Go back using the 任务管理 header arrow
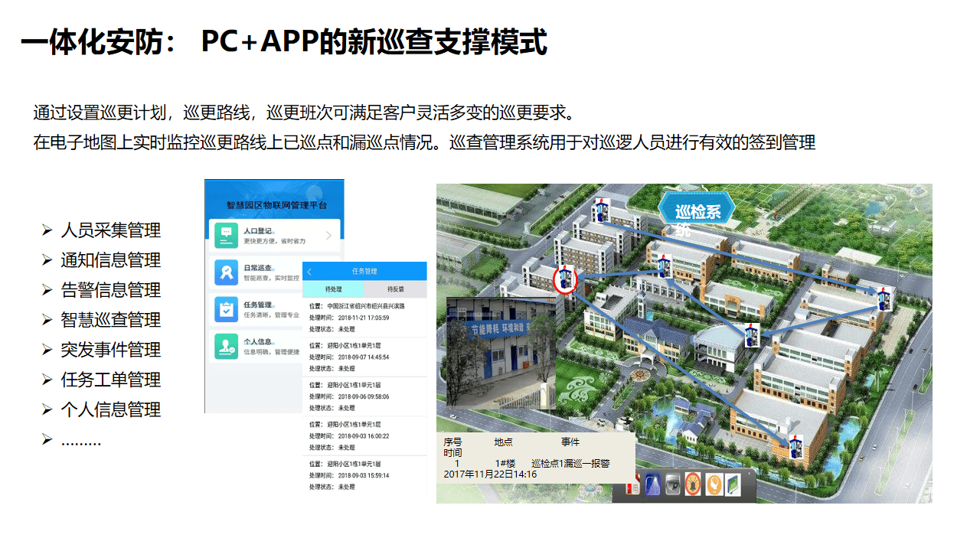The width and height of the screenshot is (980, 551). (x=309, y=272)
